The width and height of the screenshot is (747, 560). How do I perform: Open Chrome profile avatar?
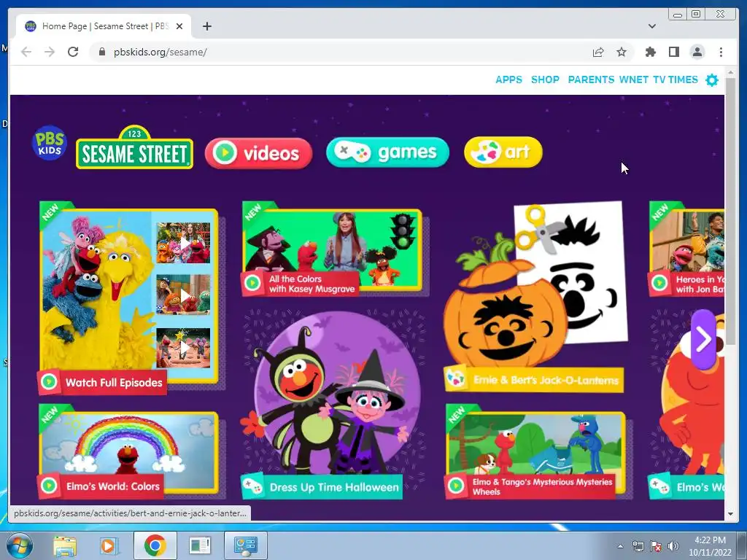pos(697,52)
